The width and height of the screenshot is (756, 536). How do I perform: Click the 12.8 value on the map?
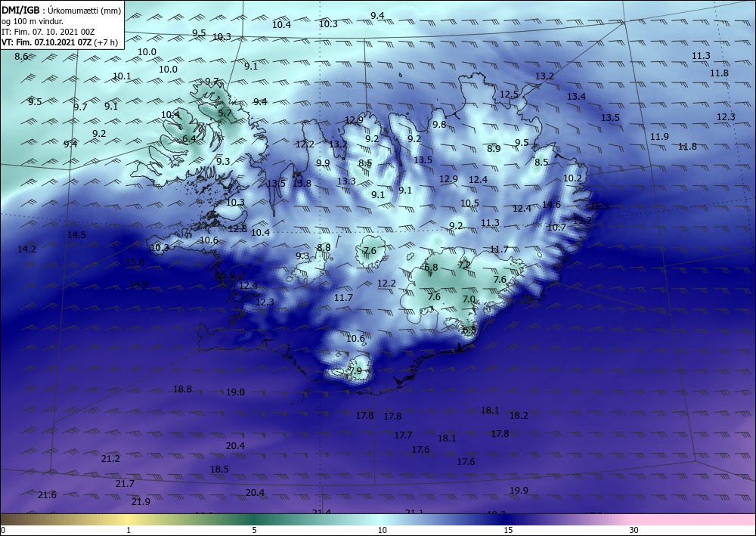[x=237, y=229]
